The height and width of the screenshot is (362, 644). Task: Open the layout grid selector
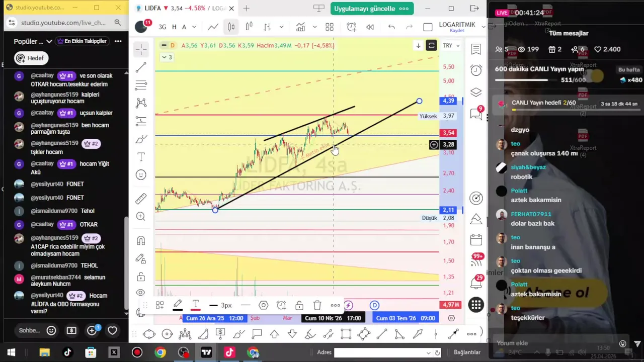coord(330,27)
